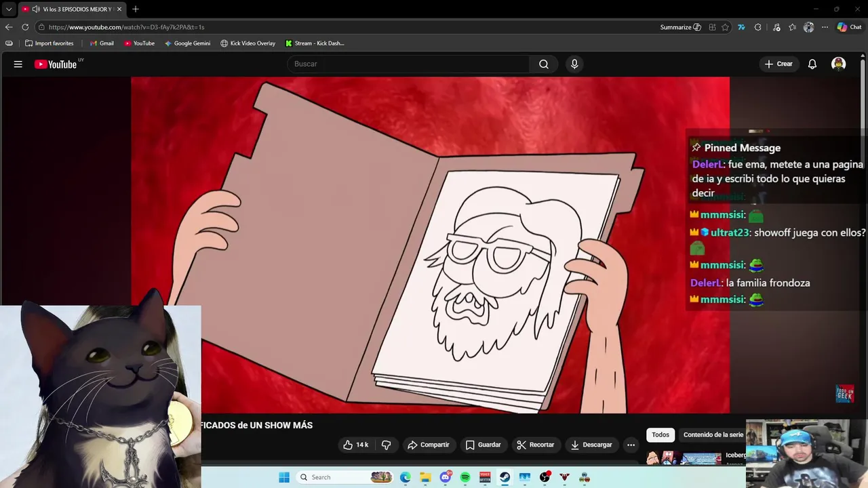The width and height of the screenshot is (868, 488).
Task: Open Discord from the taskbar
Action: 446,477
